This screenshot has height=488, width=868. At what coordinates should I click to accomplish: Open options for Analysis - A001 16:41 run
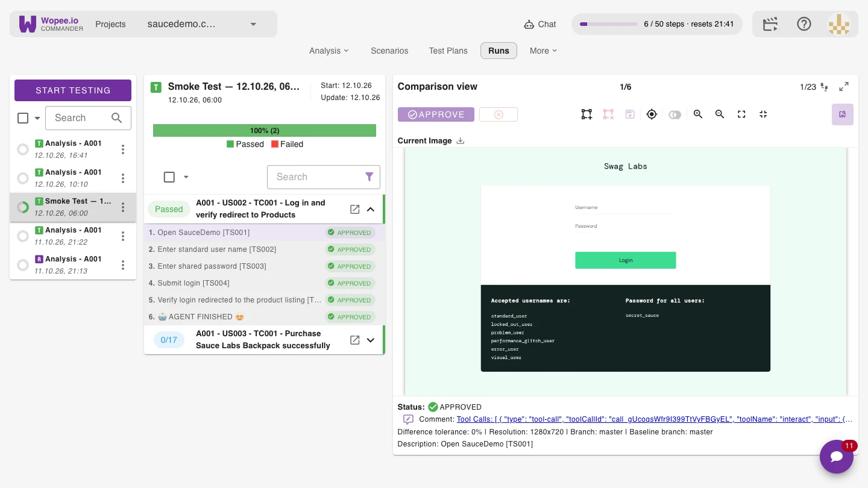pos(123,149)
